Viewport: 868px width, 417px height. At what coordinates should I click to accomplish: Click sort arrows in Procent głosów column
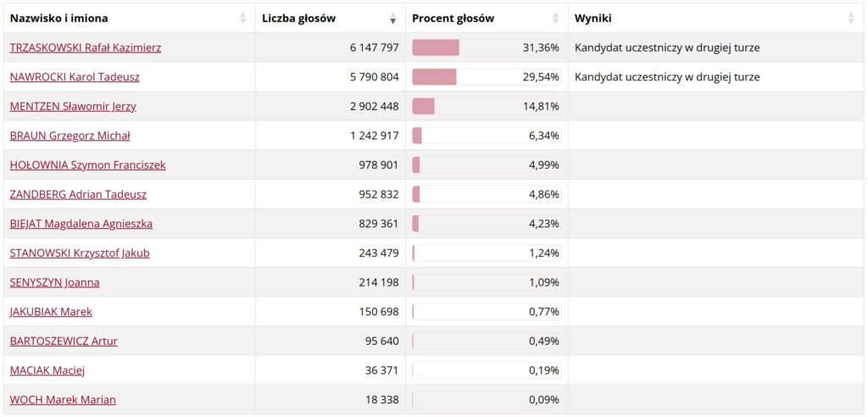[555, 19]
